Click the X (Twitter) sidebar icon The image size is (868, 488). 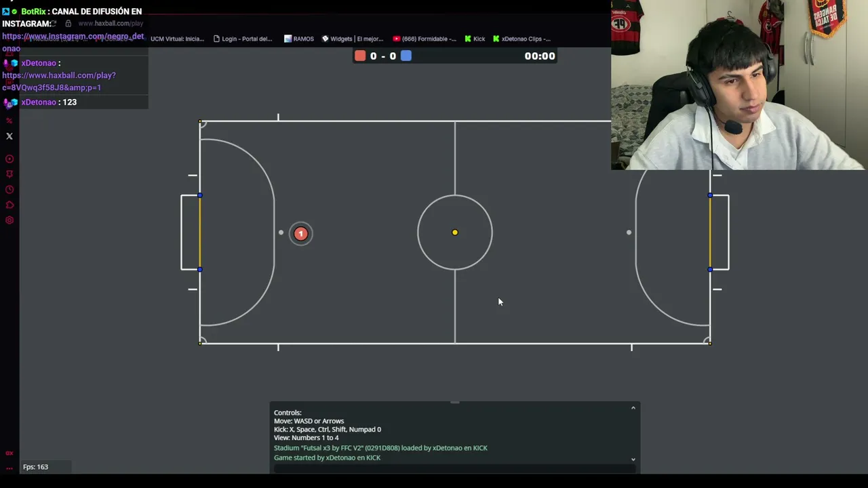pyautogui.click(x=9, y=136)
